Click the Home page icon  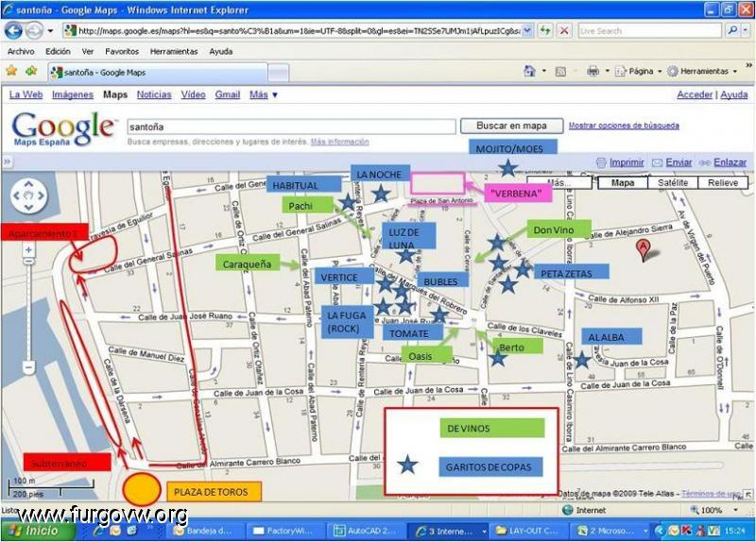pyautogui.click(x=529, y=72)
